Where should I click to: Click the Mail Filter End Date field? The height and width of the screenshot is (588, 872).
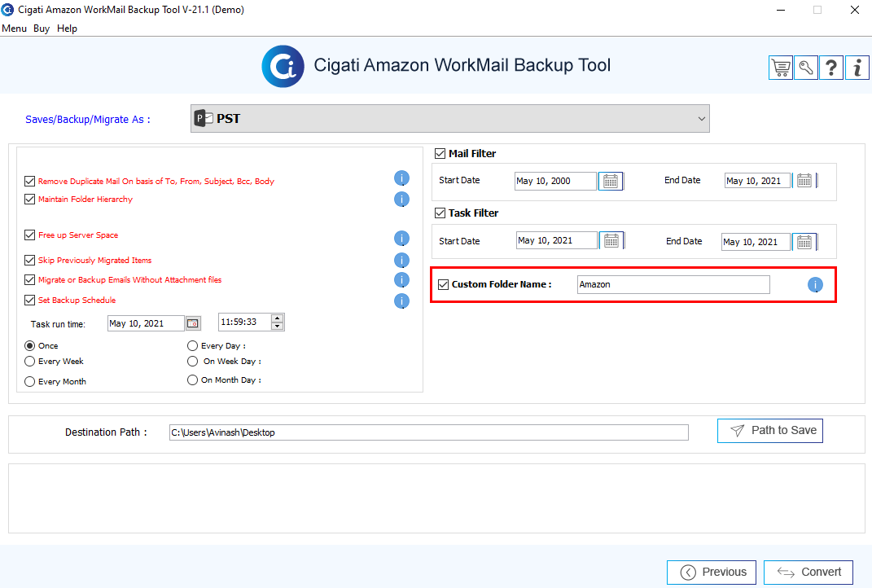[x=757, y=181]
